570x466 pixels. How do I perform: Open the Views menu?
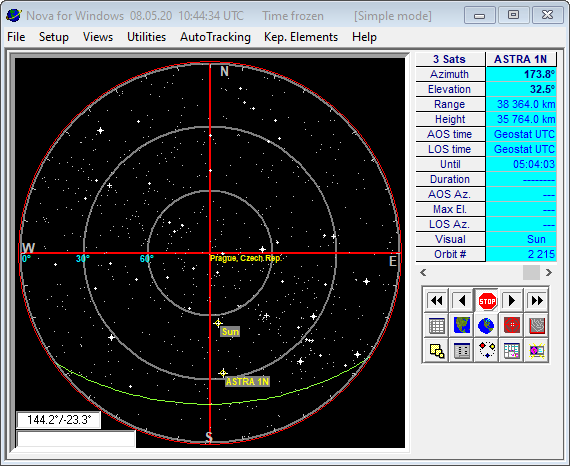(98, 37)
